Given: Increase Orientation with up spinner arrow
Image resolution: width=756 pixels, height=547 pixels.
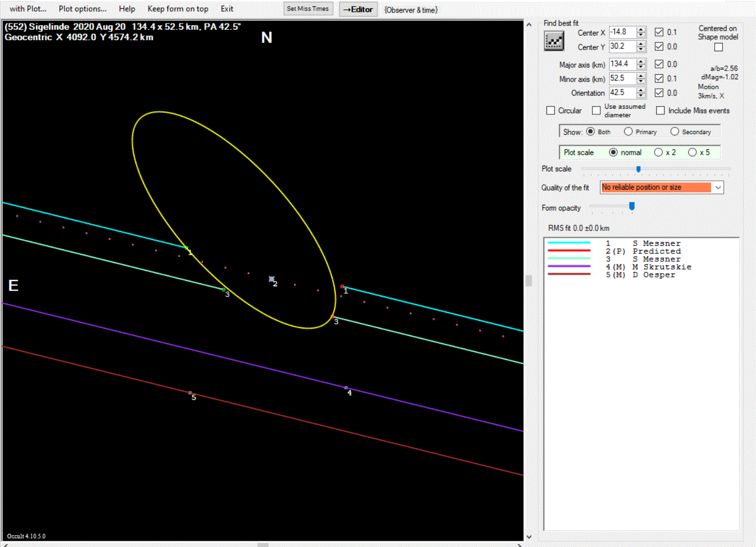Looking at the screenshot, I should (x=641, y=90).
